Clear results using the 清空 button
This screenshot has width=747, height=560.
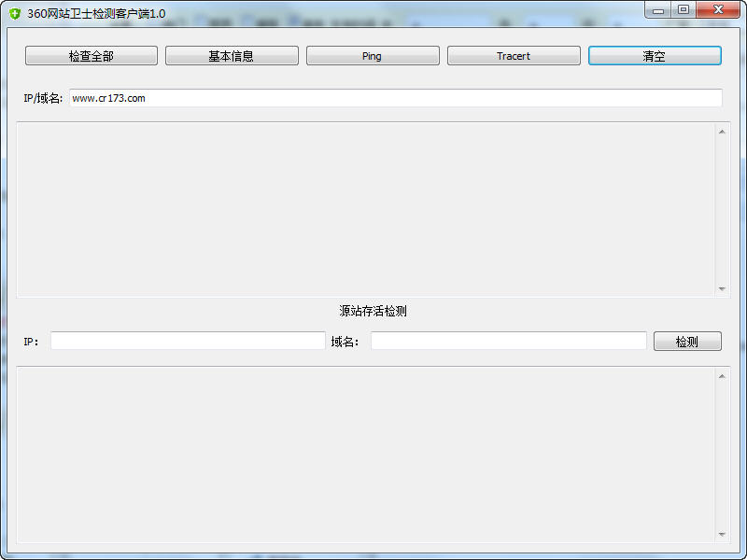(655, 55)
